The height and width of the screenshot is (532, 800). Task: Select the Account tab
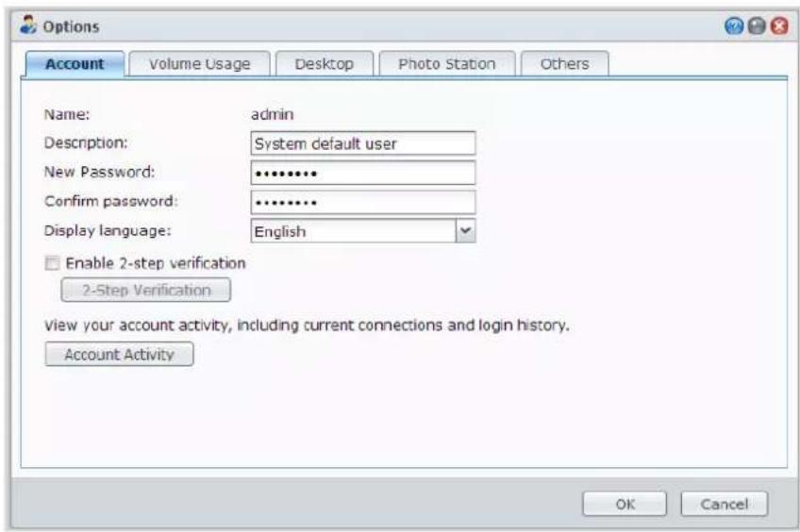point(75,64)
